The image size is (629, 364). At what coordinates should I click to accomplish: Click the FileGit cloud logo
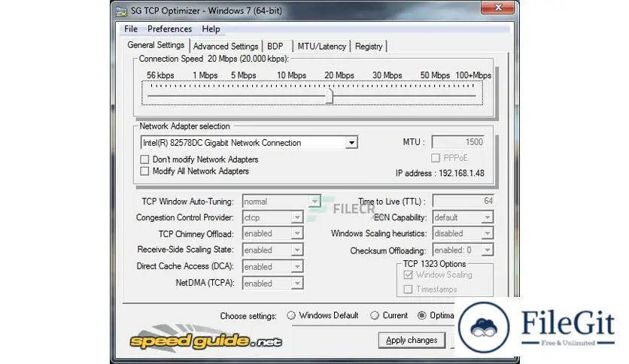coord(484,327)
